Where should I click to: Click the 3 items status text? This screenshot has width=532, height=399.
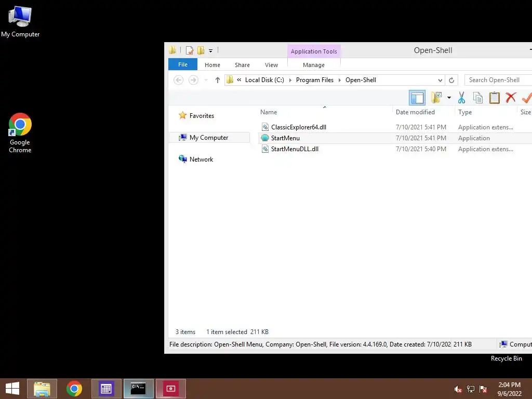click(185, 332)
